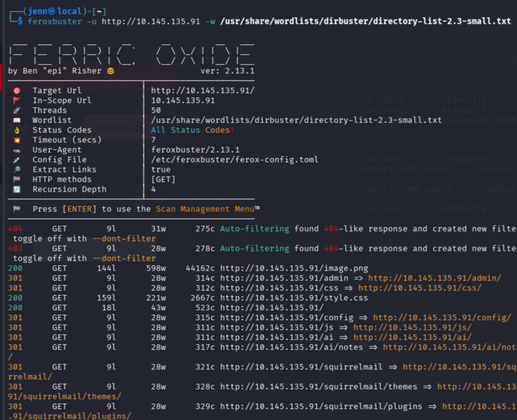The image size is (517, 420).
Task: Click the recursion arrows icon beside Recursion Depth
Action: pyautogui.click(x=17, y=190)
